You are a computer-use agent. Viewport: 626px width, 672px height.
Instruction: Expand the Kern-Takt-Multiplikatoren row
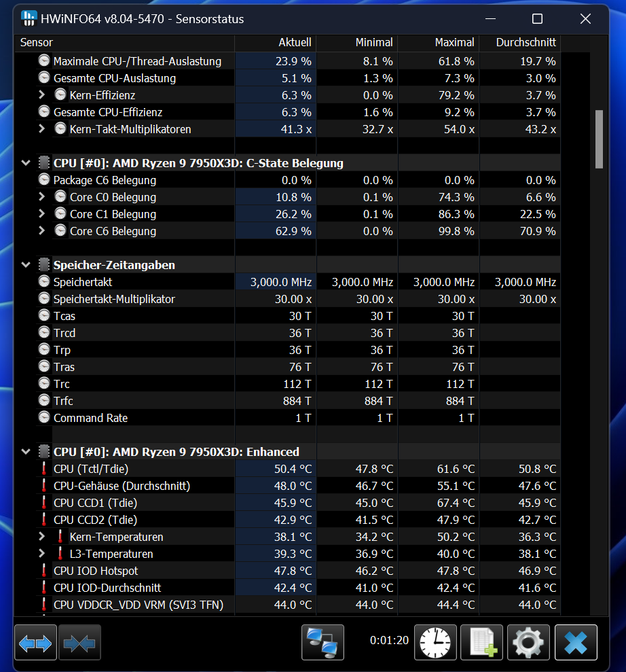click(41, 128)
